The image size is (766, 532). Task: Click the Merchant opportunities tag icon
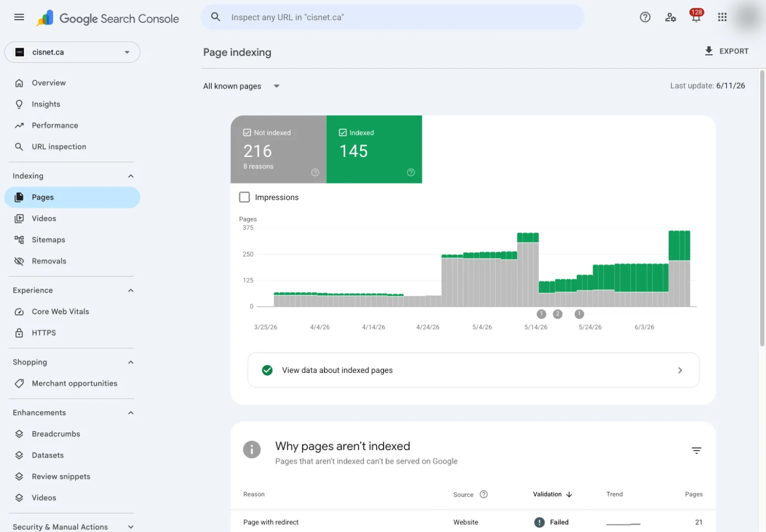pos(19,383)
